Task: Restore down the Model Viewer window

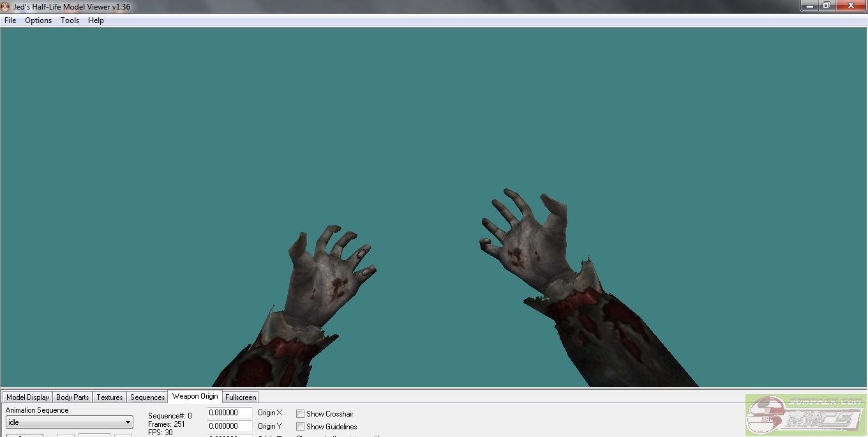Action: click(826, 5)
